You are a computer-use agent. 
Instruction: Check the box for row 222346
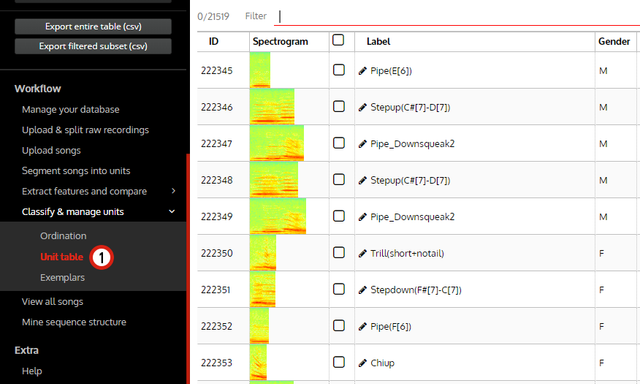tap(339, 107)
